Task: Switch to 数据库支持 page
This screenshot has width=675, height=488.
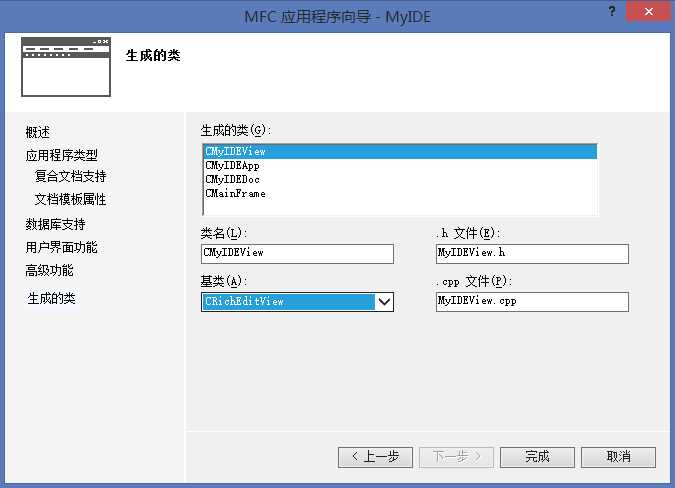Action: click(56, 224)
